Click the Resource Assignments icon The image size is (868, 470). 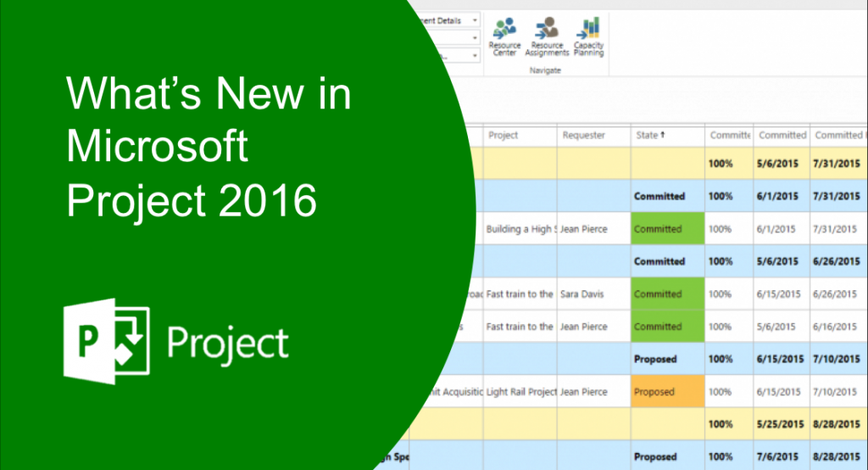[x=547, y=36]
